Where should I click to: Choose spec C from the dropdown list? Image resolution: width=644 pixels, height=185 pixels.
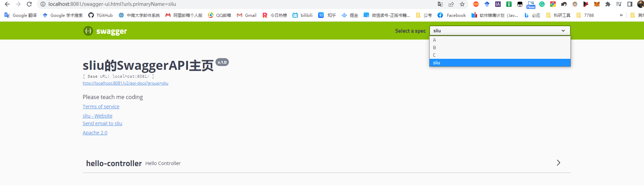pos(500,55)
